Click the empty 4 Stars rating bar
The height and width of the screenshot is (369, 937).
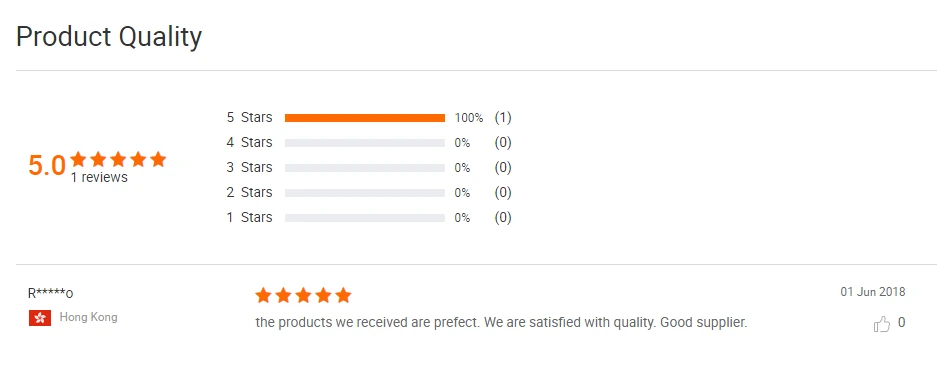[x=365, y=143]
